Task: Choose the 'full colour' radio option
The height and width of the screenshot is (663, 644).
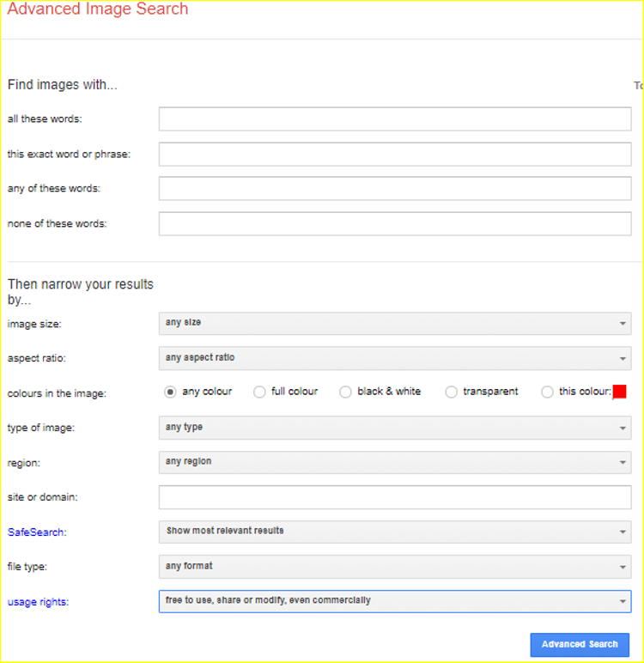Action: point(259,392)
